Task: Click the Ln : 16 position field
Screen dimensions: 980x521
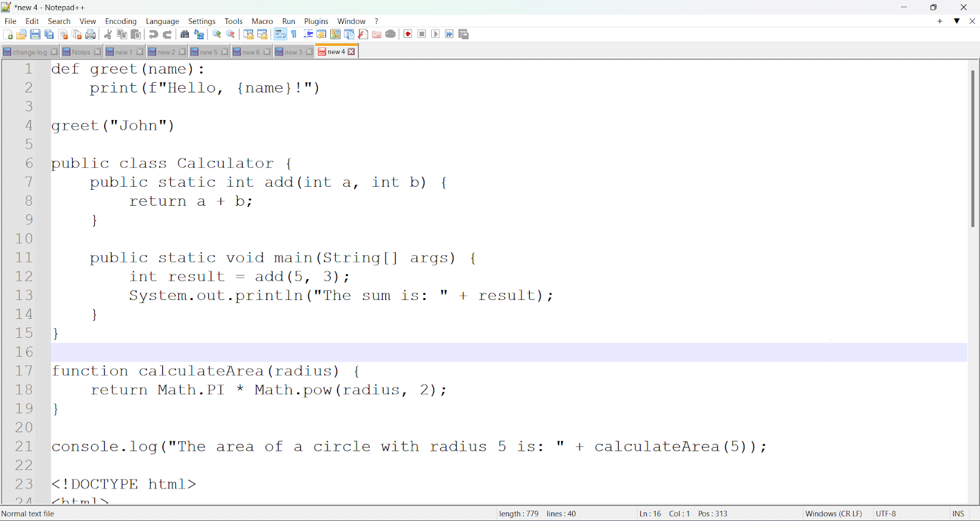Action: pyautogui.click(x=650, y=514)
